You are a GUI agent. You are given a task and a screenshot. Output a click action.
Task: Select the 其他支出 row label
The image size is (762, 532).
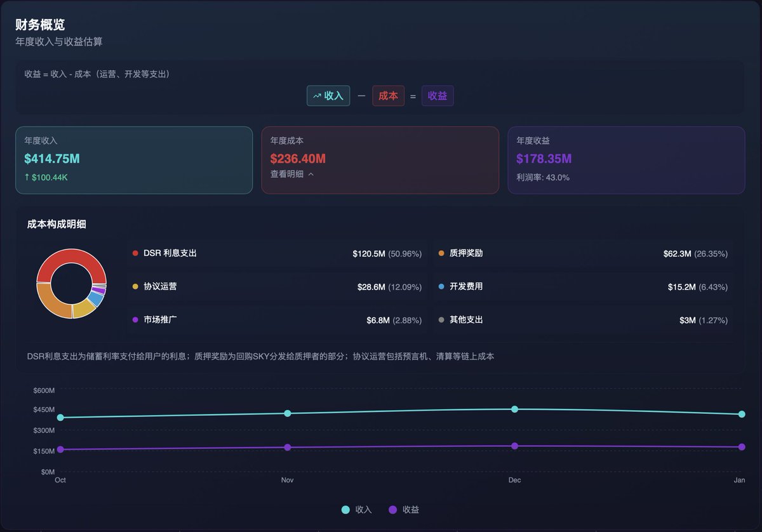pos(466,320)
